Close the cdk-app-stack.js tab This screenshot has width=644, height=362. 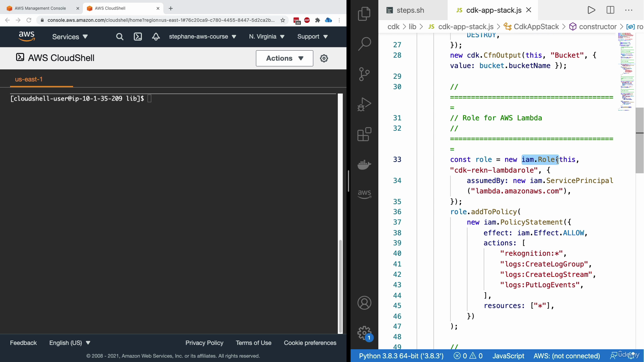click(529, 10)
